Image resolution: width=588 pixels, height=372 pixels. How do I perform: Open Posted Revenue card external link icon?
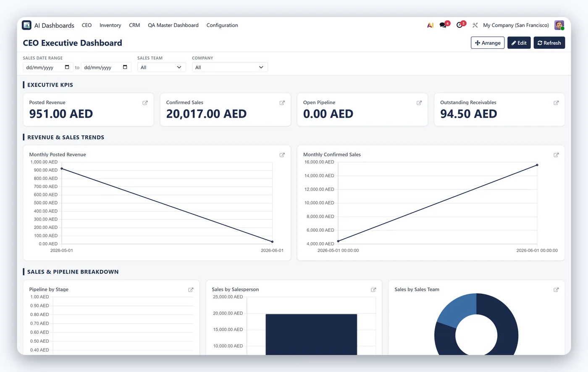tap(145, 103)
